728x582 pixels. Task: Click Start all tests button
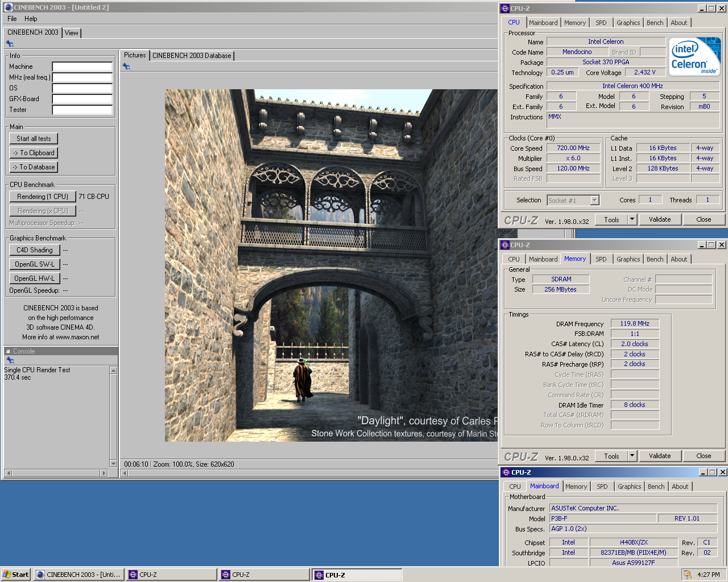tap(34, 139)
